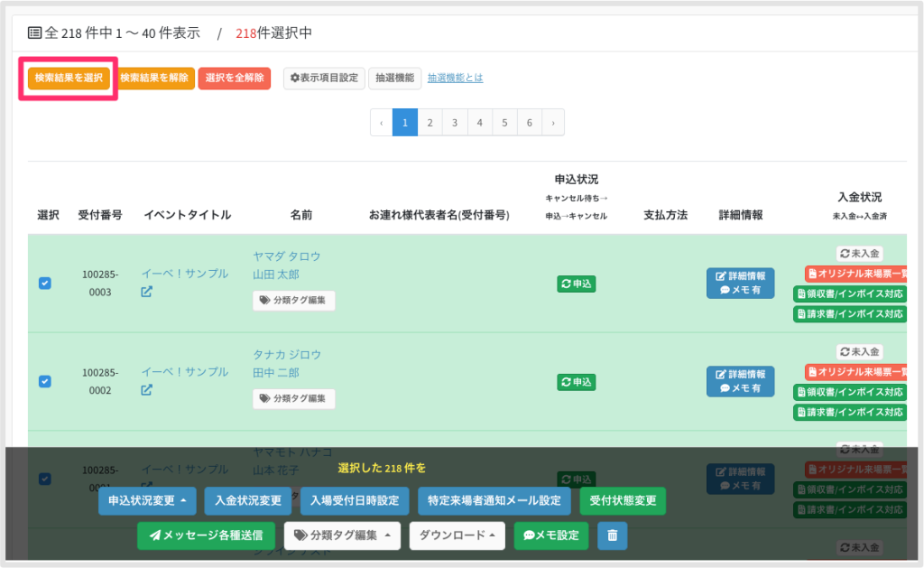This screenshot has width=924, height=568.
Task: Click the 入金状況変更 button
Action: [248, 501]
